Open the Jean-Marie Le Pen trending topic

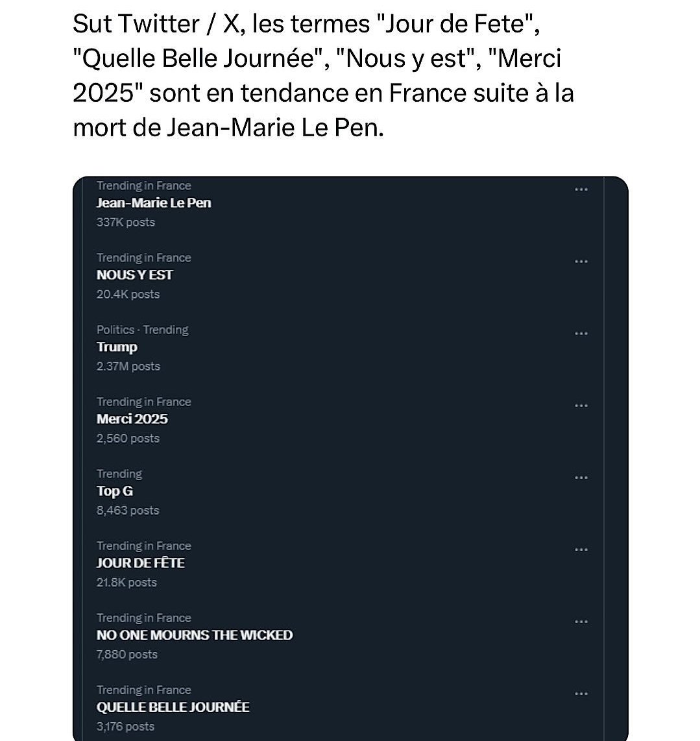[154, 203]
